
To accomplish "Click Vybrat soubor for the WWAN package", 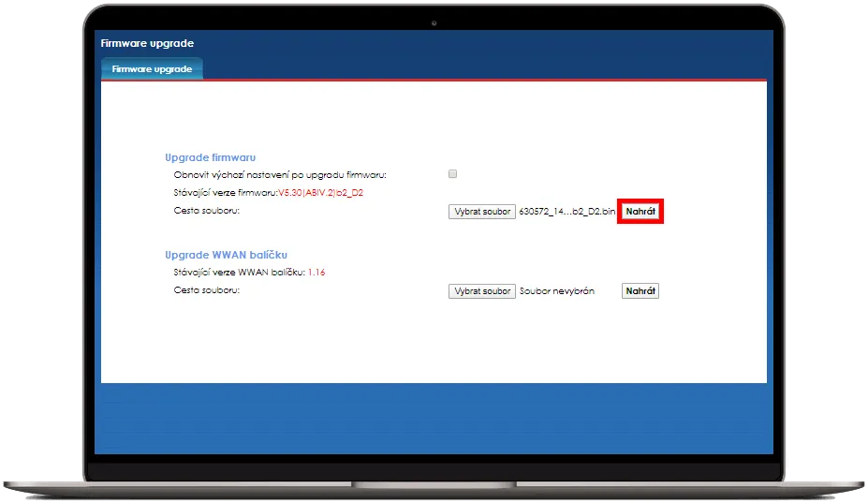I will (x=481, y=291).
